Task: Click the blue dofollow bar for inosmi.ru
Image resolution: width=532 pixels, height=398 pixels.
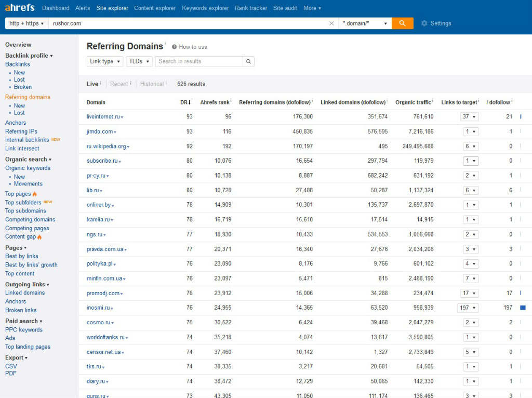Action: pos(523,308)
